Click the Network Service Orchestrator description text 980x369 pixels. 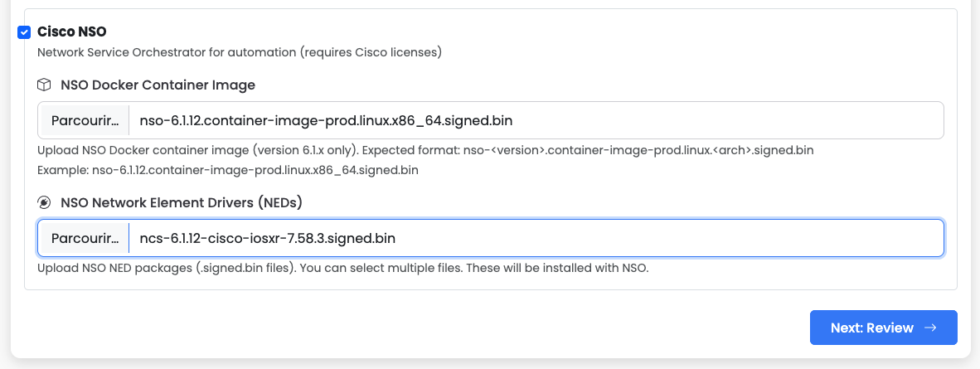pos(239,52)
